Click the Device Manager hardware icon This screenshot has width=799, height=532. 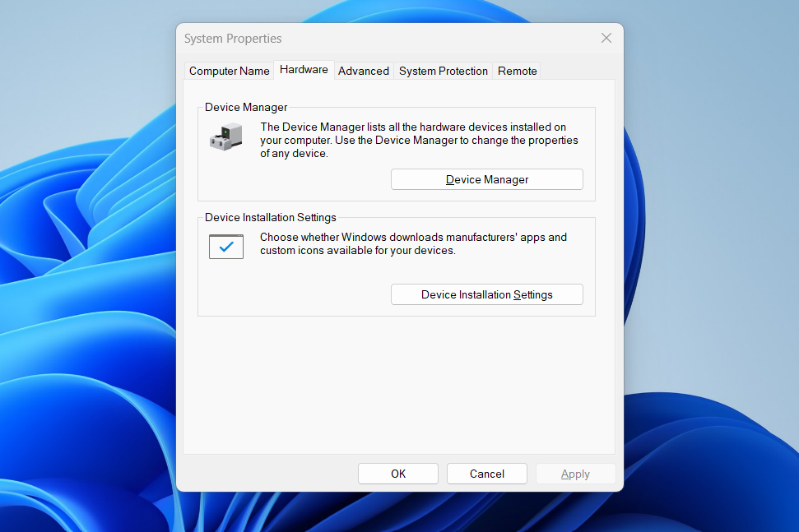(225, 136)
